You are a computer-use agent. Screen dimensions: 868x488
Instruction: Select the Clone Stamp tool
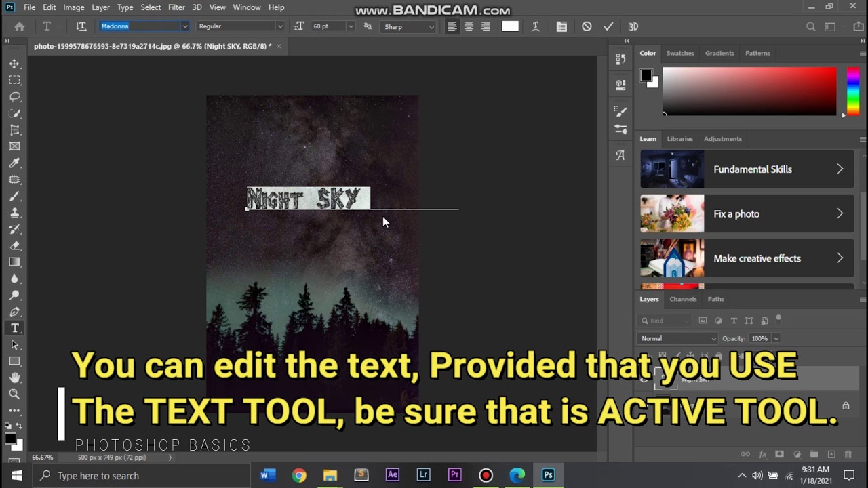[14, 212]
